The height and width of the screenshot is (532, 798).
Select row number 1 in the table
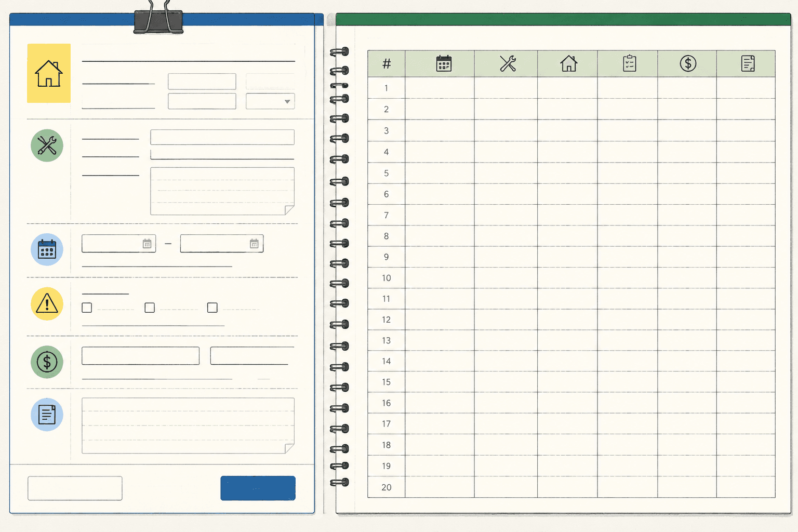tap(571, 88)
